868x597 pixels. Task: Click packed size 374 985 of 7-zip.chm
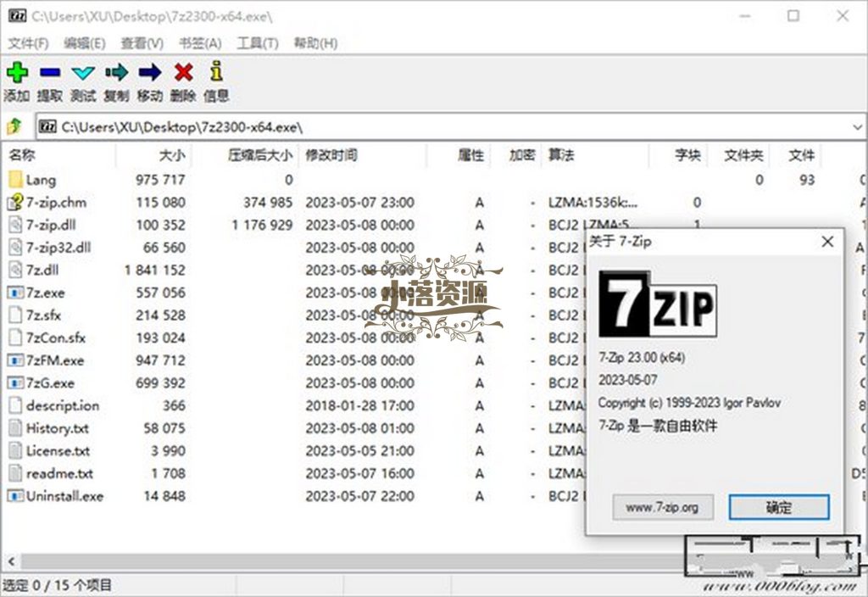click(267, 202)
